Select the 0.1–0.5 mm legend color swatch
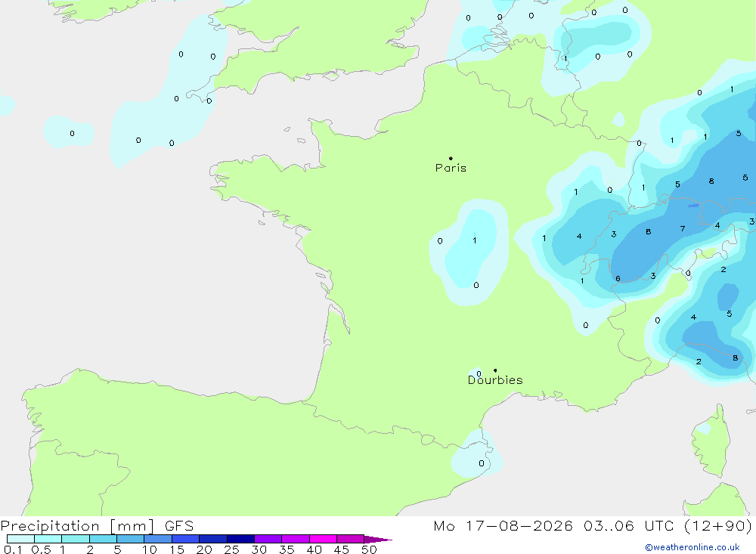Viewport: 756px width, 554px height. (20, 539)
